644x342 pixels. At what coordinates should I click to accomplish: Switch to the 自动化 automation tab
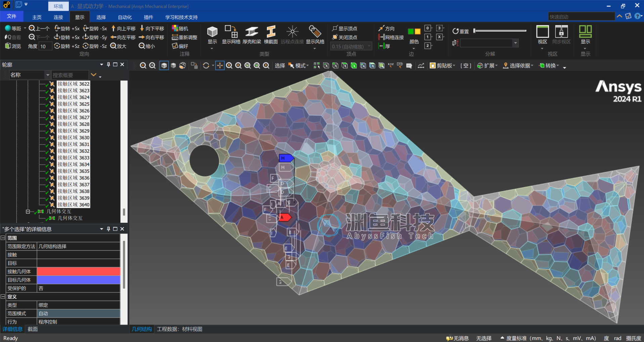(x=125, y=17)
